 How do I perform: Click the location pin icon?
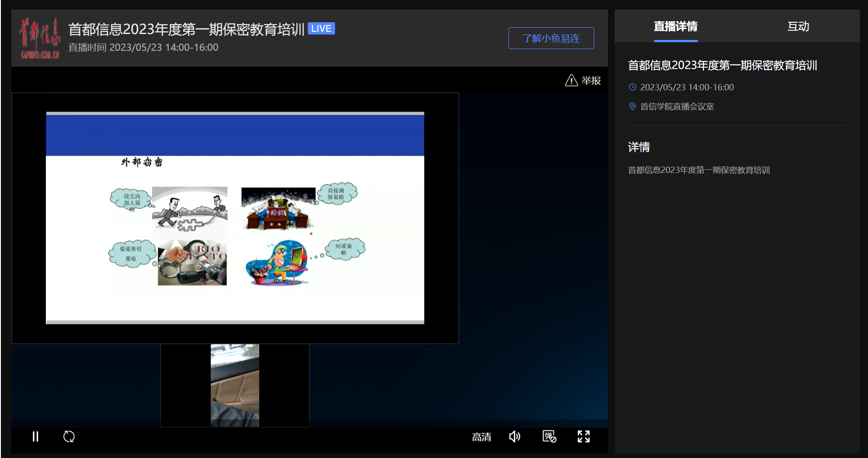click(x=632, y=106)
